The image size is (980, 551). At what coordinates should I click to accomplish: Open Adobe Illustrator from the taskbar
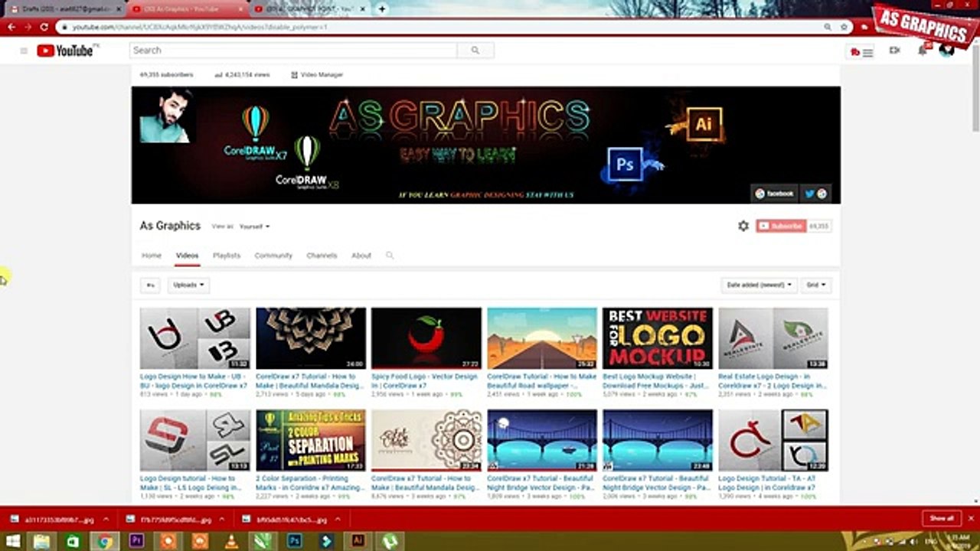tap(358, 541)
